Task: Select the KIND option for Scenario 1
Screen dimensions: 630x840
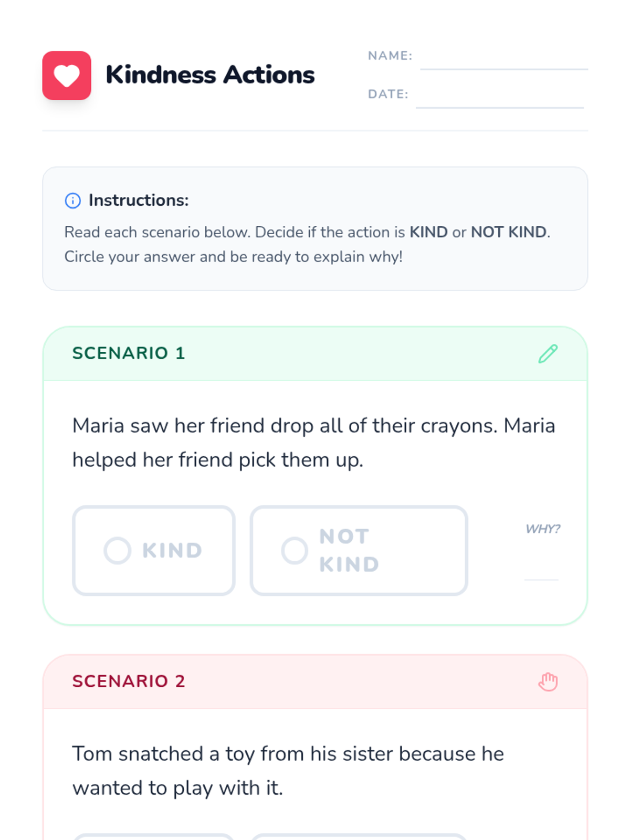Action: click(153, 550)
